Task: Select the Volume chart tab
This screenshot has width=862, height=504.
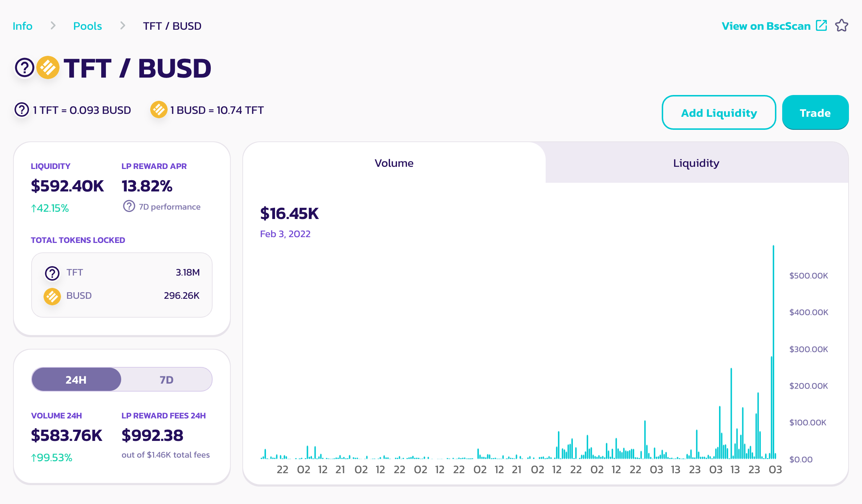Action: [x=394, y=163]
